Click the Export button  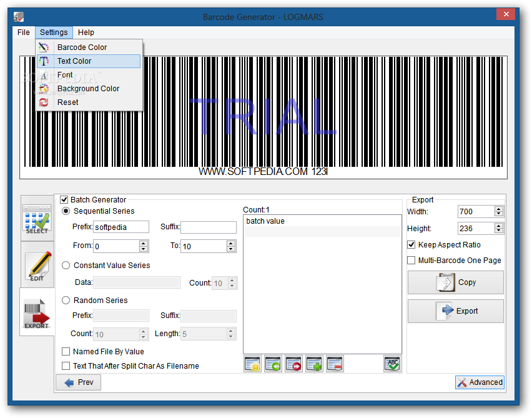(456, 311)
